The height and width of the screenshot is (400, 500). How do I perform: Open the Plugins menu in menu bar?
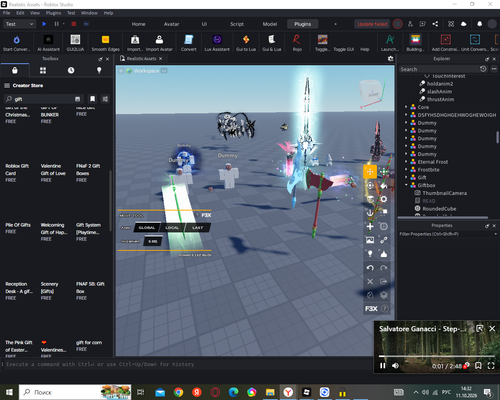tap(53, 13)
